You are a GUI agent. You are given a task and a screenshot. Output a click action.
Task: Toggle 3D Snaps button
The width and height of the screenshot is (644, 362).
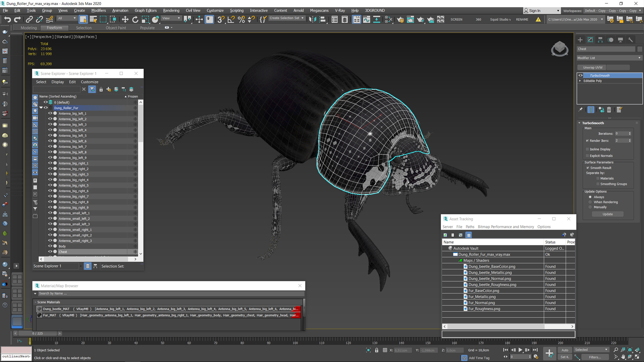221,19
